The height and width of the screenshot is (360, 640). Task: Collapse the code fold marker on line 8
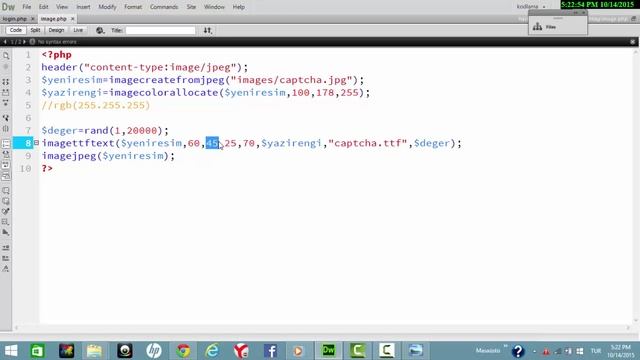tap(36, 143)
